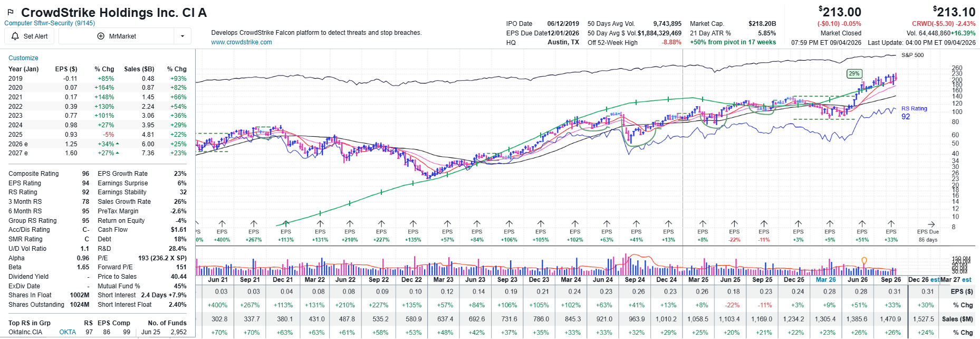The width and height of the screenshot is (980, 339).
Task: Select the Jun 21 quarter column header
Action: pos(218,280)
